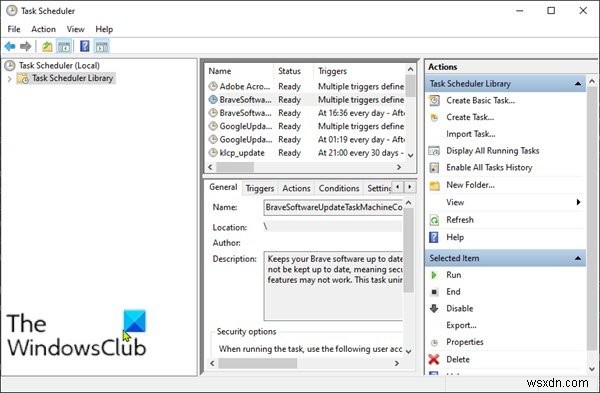Click the Properties icon

(x=434, y=342)
